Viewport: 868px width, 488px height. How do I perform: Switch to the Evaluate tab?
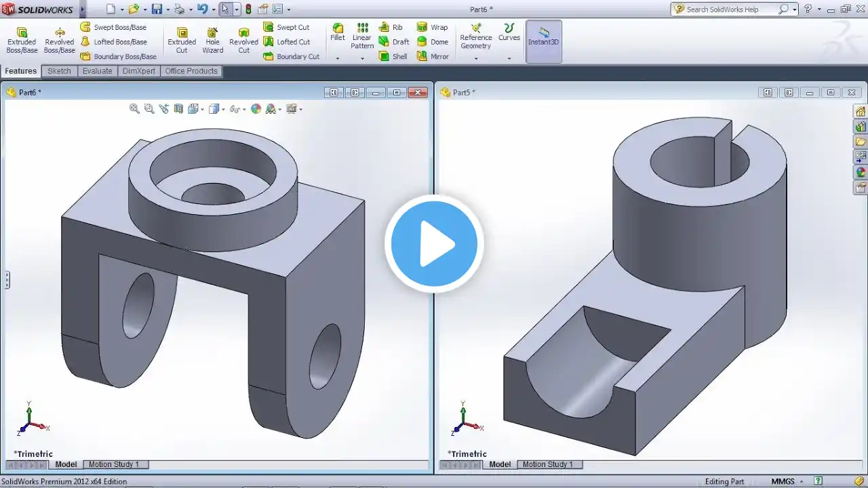point(98,71)
